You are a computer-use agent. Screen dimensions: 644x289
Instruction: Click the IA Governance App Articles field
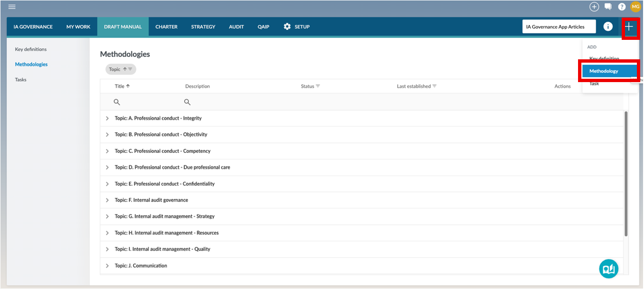coord(559,27)
